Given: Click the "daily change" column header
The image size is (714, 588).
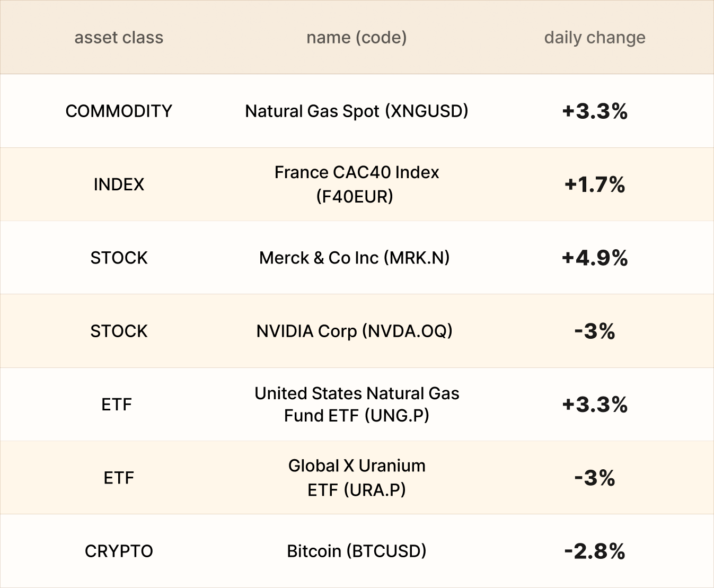Looking at the screenshot, I should pos(595,38).
